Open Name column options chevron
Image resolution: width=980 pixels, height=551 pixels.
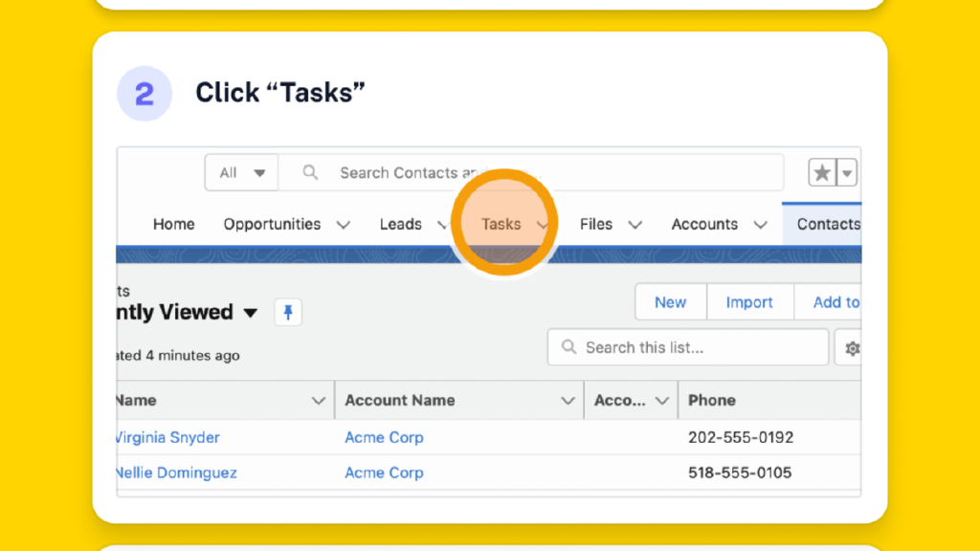pos(319,401)
